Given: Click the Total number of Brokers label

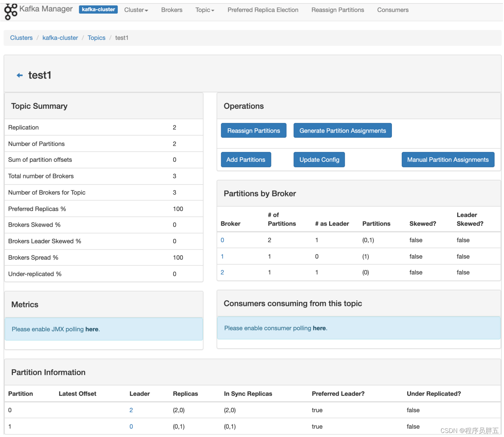Looking at the screenshot, I should click(41, 176).
